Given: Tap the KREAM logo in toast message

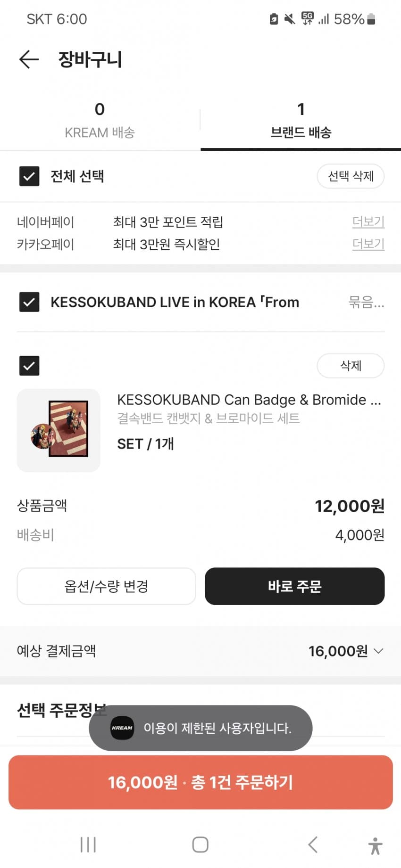Looking at the screenshot, I should click(122, 728).
